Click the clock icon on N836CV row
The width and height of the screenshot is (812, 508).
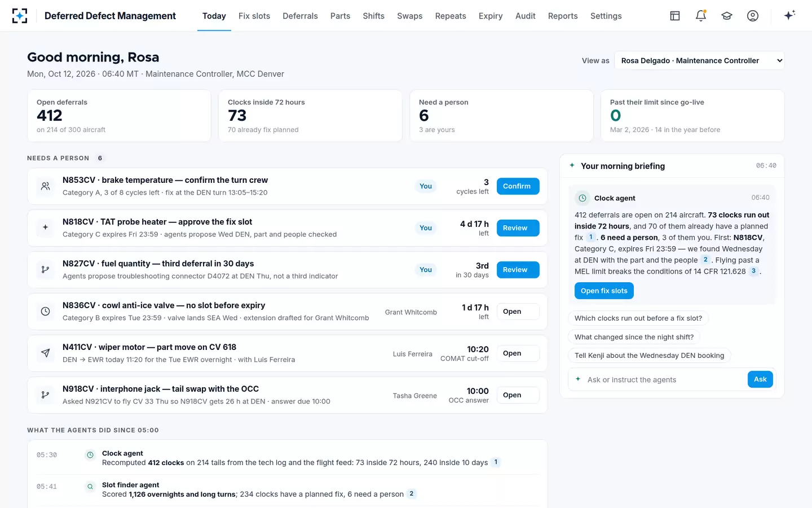click(46, 312)
